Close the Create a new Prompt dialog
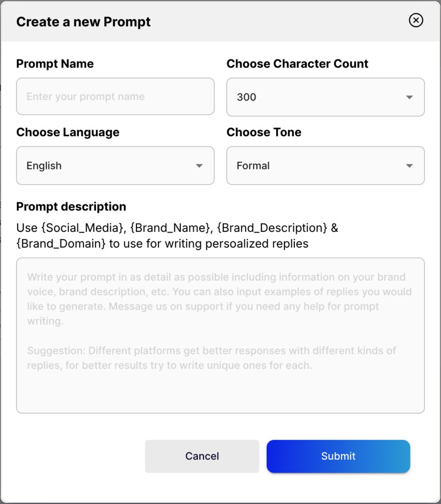The width and height of the screenshot is (441, 504). pyautogui.click(x=416, y=20)
